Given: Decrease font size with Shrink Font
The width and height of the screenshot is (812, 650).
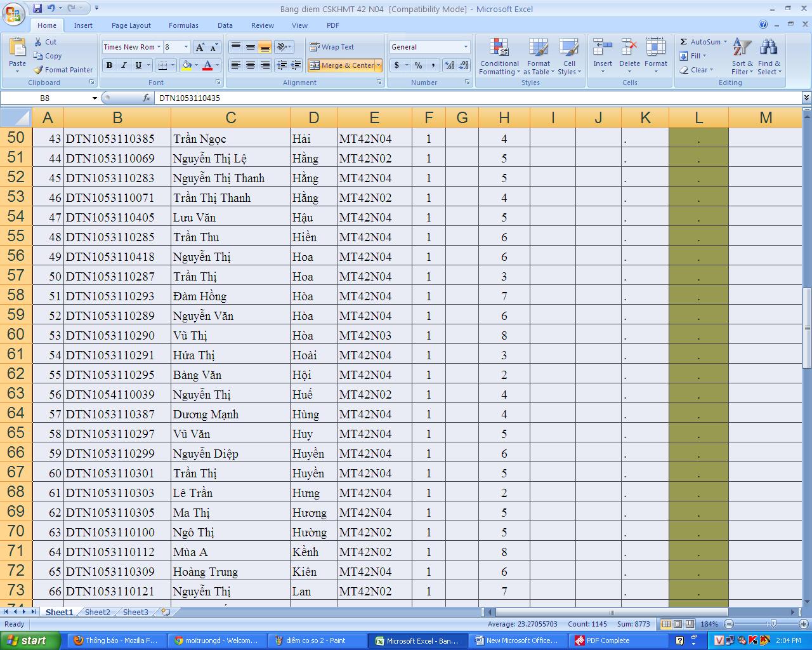Looking at the screenshot, I should coord(214,47).
